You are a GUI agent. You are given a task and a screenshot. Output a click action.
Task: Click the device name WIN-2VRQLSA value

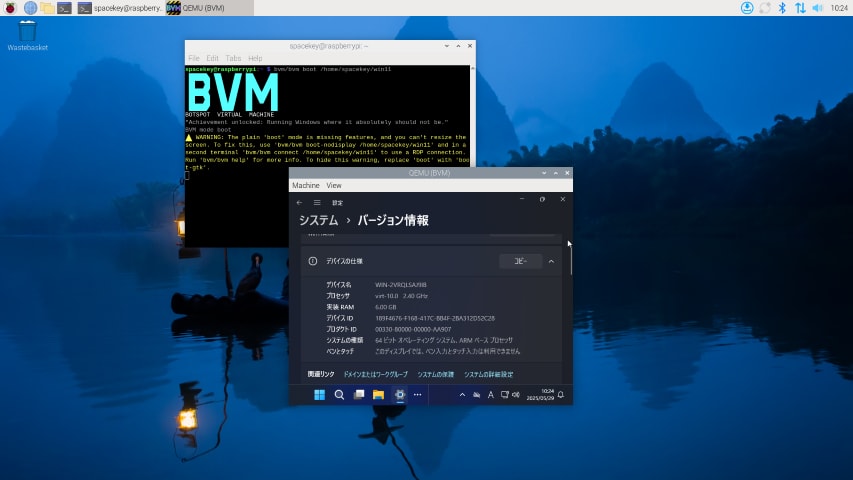400,285
